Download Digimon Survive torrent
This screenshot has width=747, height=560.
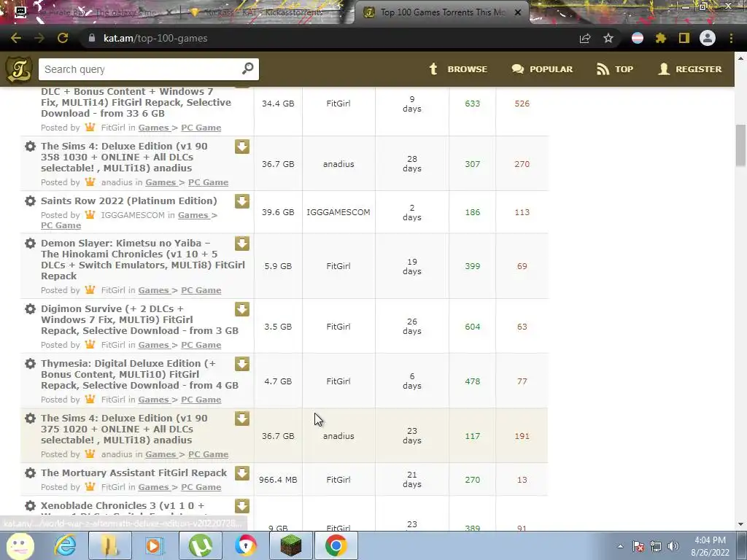242,309
